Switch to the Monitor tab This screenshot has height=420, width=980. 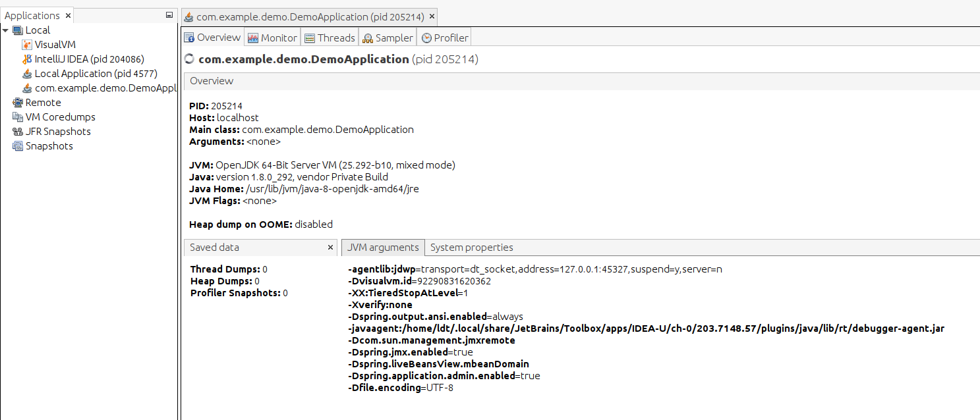click(272, 38)
